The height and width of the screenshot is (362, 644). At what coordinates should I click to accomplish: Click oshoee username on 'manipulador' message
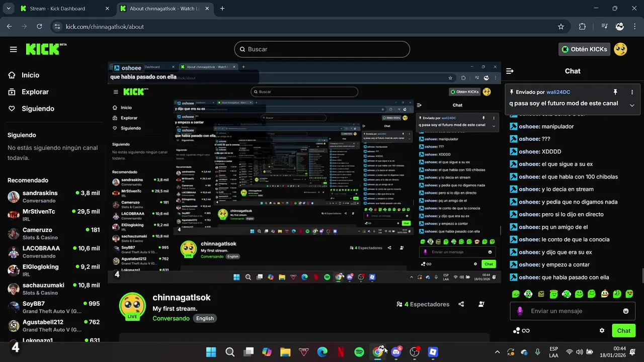529,126
